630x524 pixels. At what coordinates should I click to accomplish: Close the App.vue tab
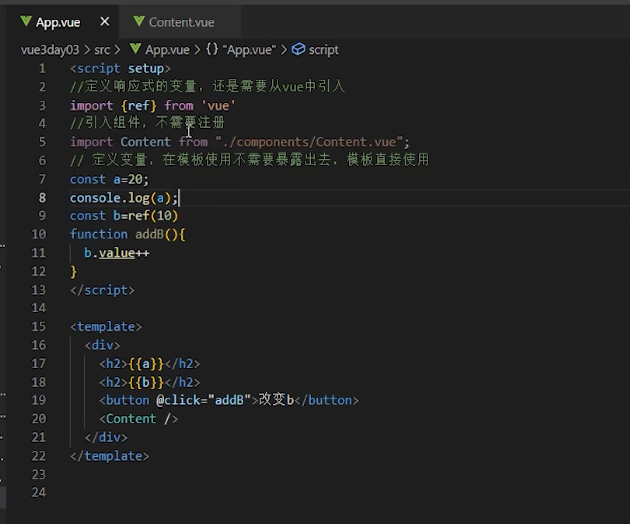104,22
